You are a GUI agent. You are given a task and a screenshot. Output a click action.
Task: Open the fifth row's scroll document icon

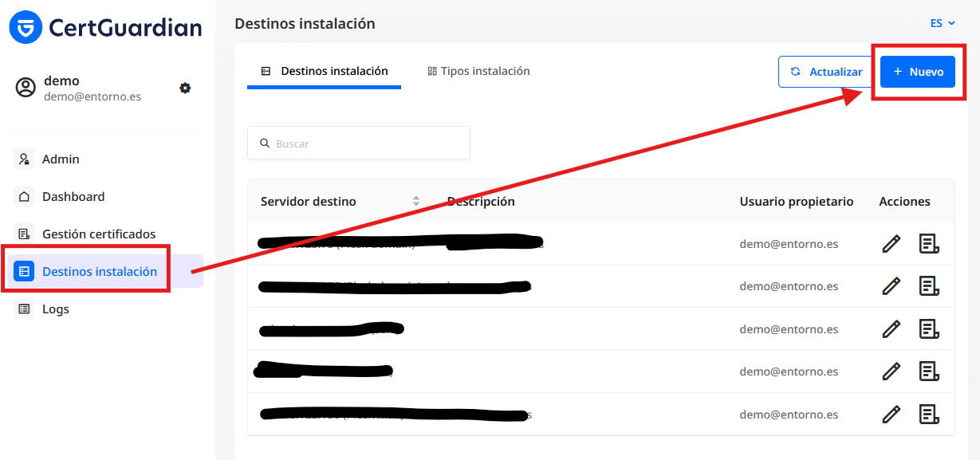(929, 415)
